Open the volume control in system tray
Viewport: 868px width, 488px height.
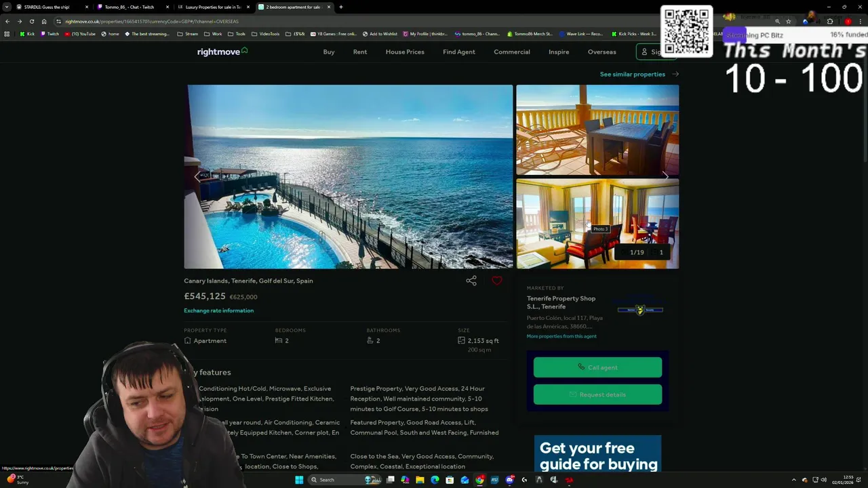(824, 480)
